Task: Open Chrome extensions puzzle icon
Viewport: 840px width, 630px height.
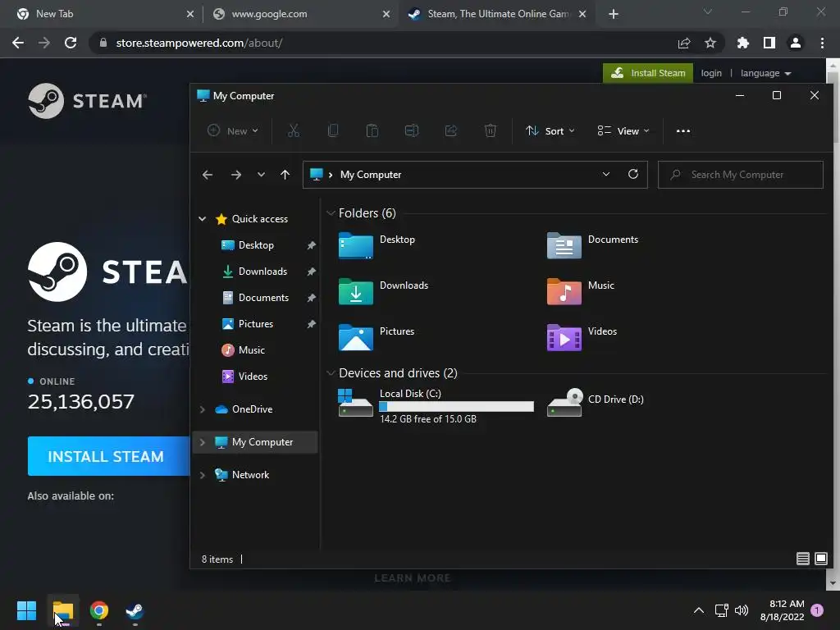Action: [x=742, y=43]
